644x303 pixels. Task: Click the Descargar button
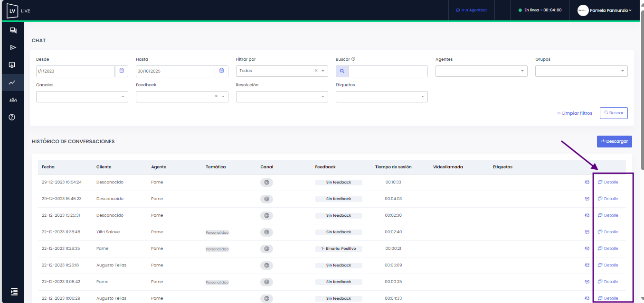coord(615,141)
